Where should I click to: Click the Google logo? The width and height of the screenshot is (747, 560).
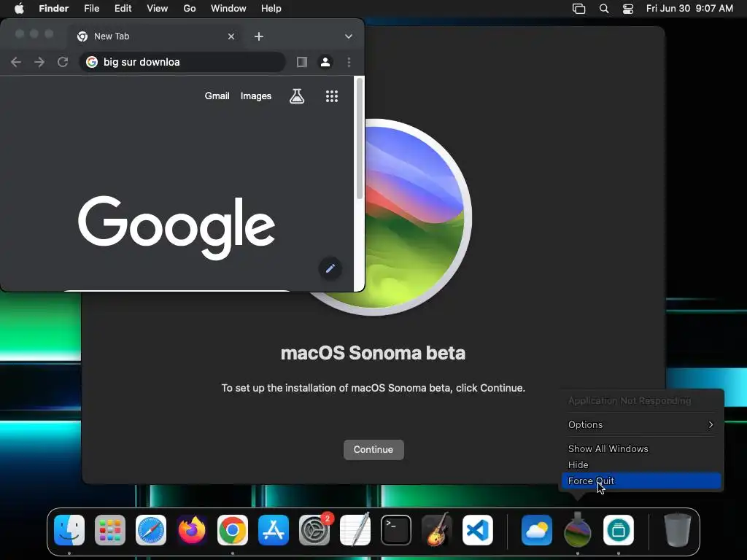coord(177,227)
